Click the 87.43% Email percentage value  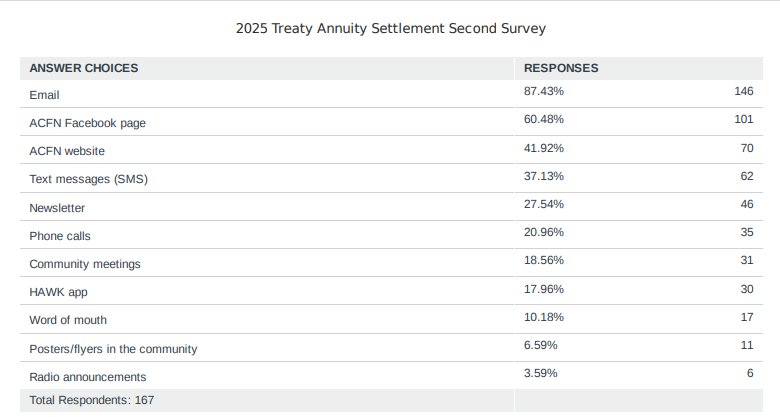(x=544, y=91)
